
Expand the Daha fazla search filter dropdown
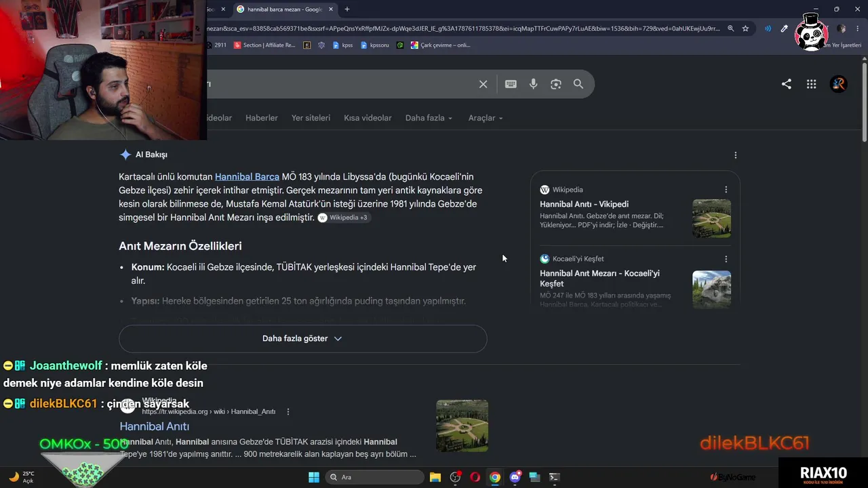[429, 118]
